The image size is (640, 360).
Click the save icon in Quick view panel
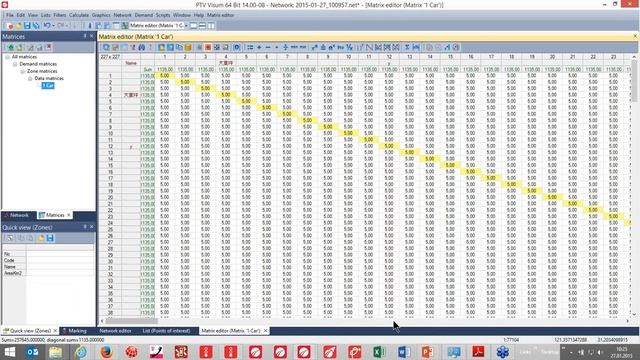(x=50, y=238)
